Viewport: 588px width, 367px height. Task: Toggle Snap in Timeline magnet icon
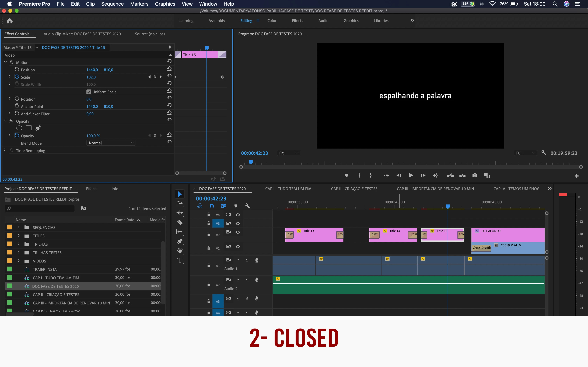tap(212, 206)
